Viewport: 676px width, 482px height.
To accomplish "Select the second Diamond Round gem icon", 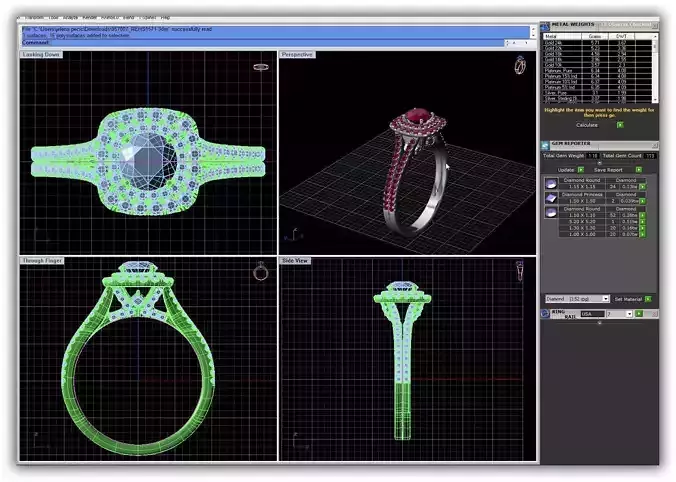I will 551,213.
